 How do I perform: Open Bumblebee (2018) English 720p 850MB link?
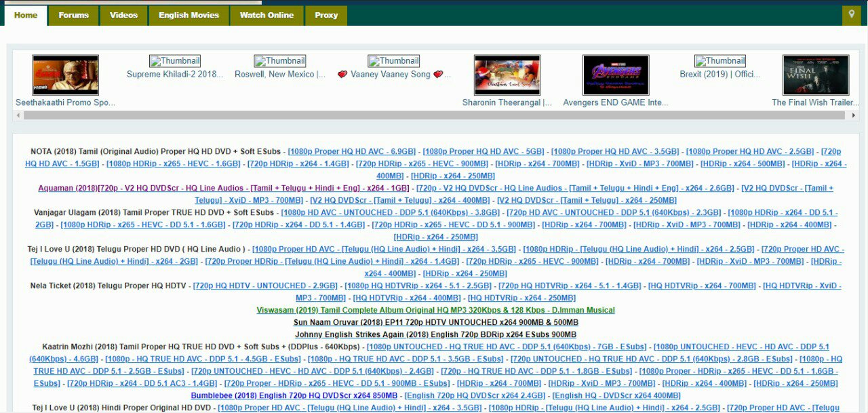point(294,396)
